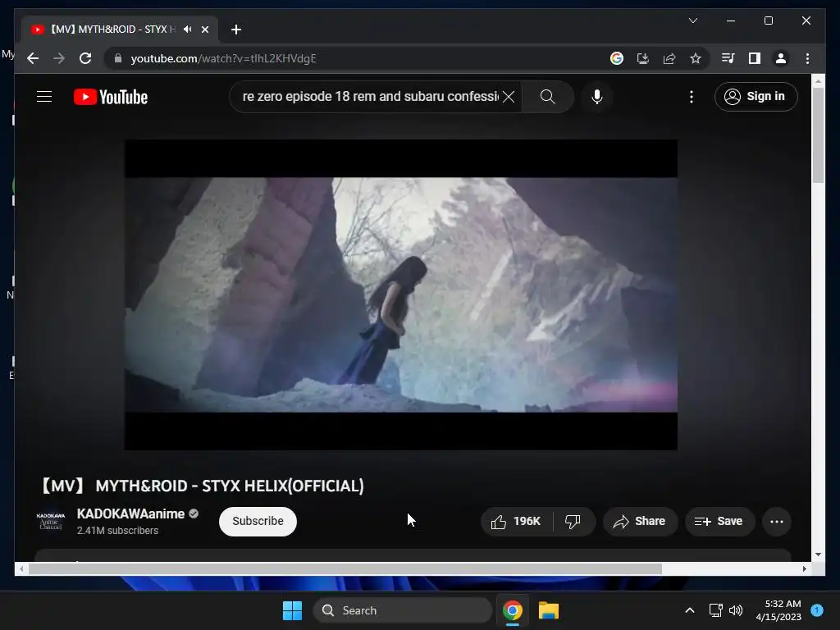The height and width of the screenshot is (630, 840).
Task: Click the vertical scrollbar down arrow
Action: pos(818,555)
